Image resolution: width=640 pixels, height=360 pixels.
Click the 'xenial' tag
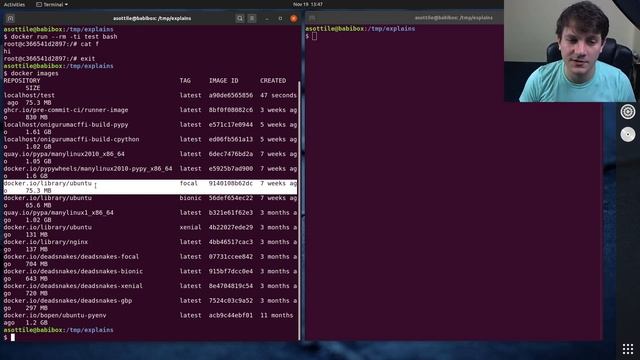190,228
